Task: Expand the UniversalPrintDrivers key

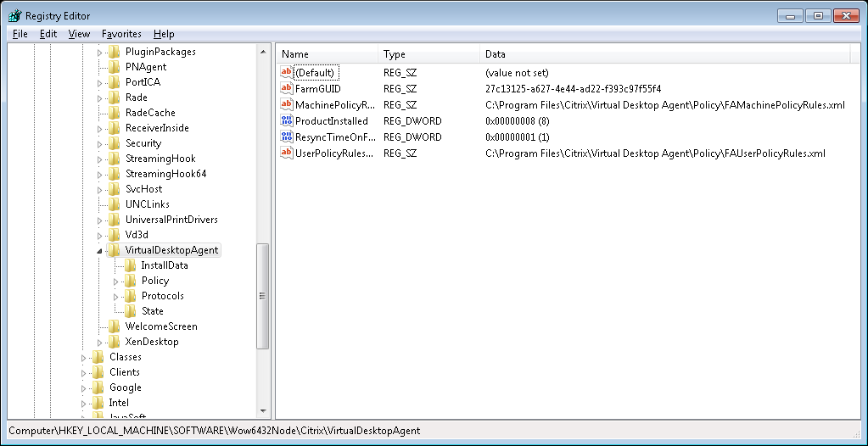Action: (x=100, y=220)
